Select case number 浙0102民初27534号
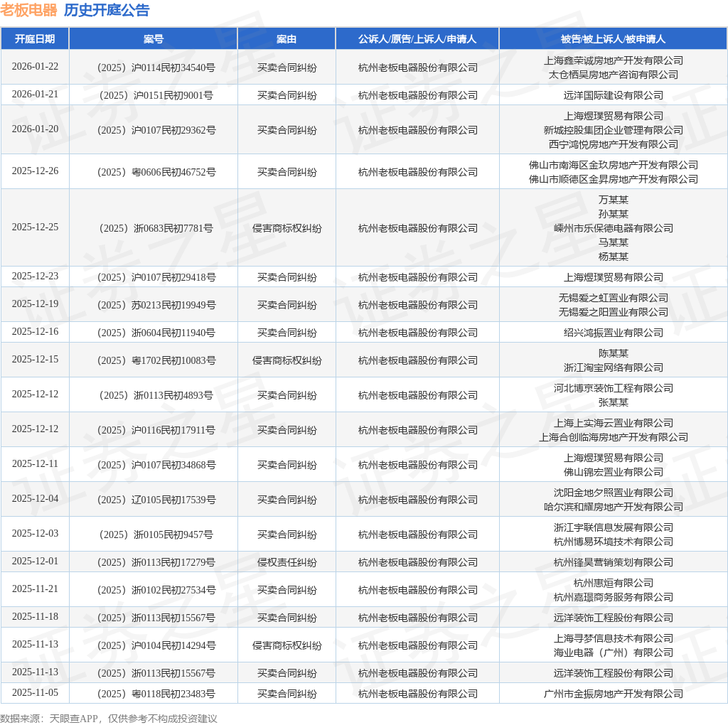The height and width of the screenshot is (725, 728). click(156, 591)
